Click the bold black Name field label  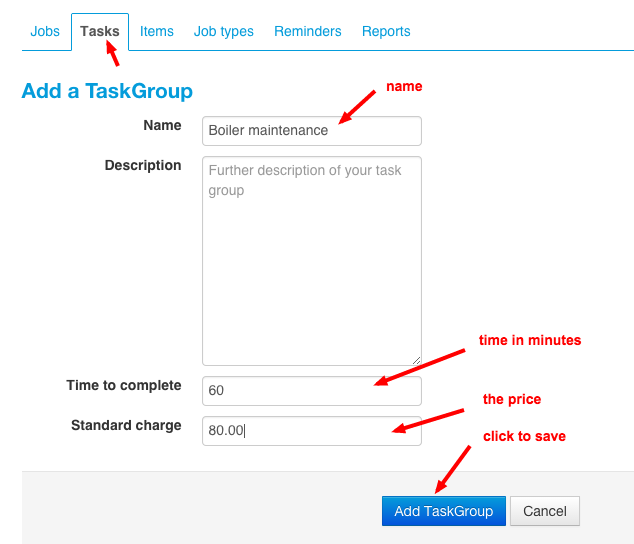coord(162,126)
